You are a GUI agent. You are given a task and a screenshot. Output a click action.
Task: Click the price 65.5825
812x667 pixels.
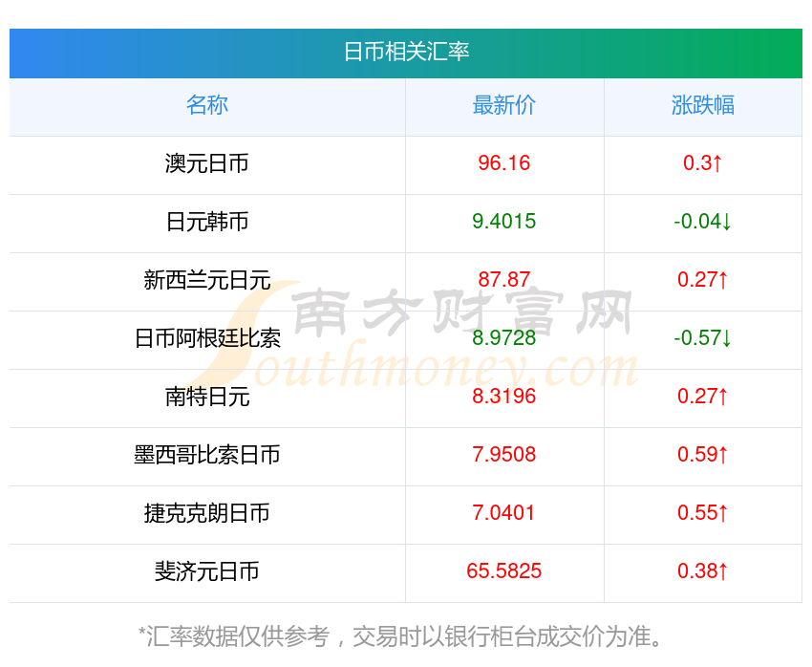[503, 571]
